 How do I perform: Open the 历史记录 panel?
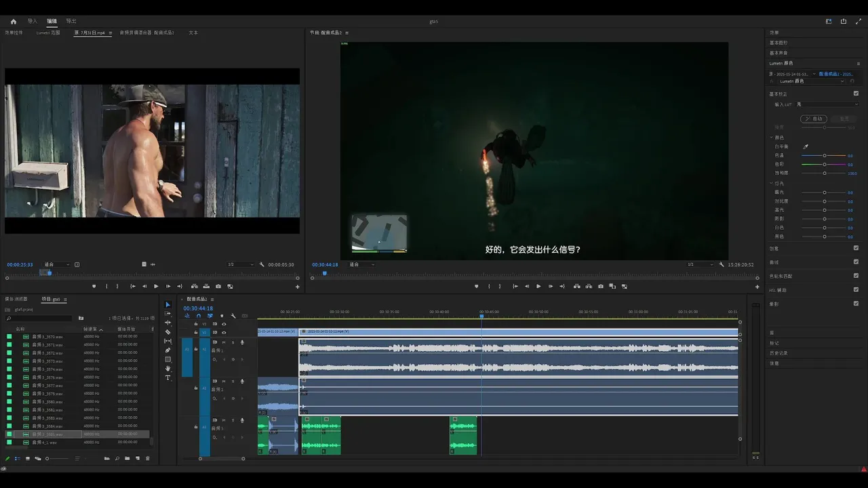point(778,353)
